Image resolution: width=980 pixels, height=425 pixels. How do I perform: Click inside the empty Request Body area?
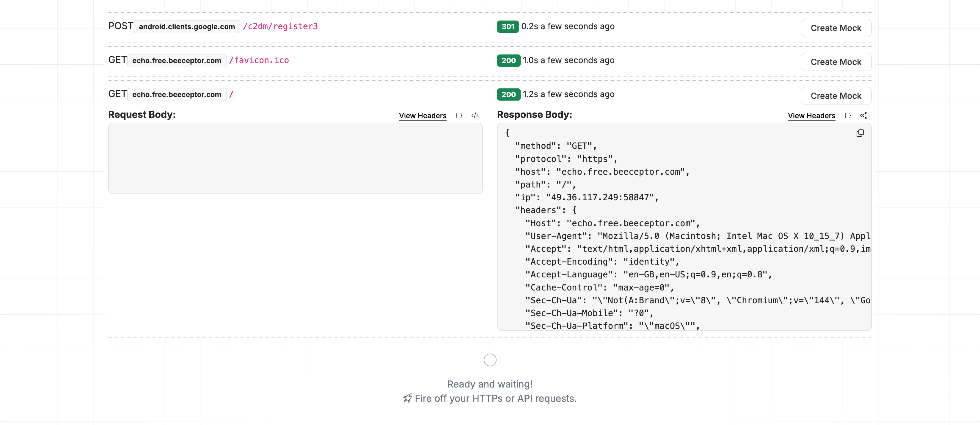pos(295,158)
